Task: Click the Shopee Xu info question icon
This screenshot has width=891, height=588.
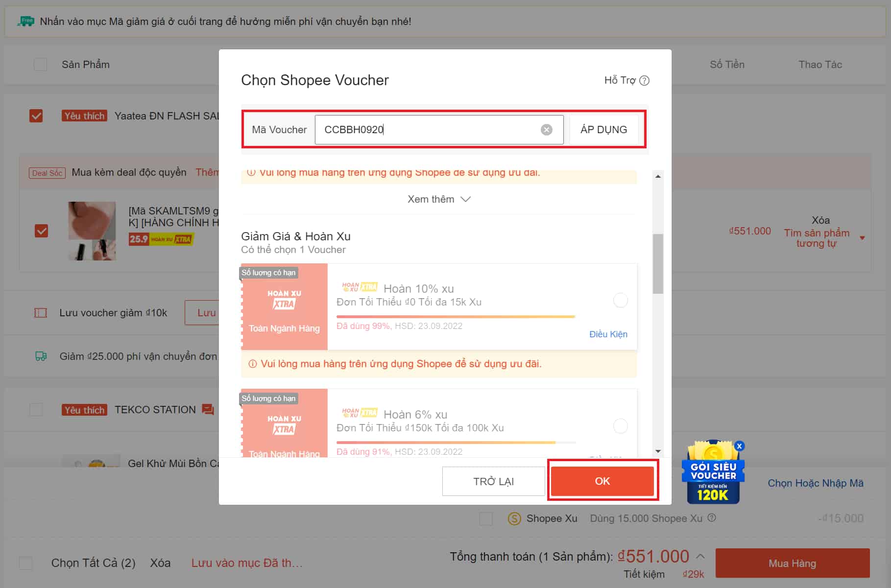Action: [x=712, y=518]
